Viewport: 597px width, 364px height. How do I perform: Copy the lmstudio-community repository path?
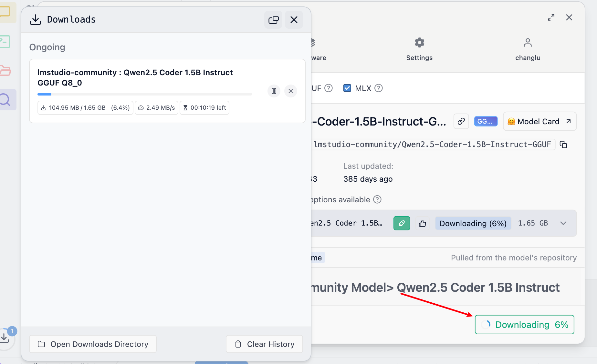pos(563,145)
